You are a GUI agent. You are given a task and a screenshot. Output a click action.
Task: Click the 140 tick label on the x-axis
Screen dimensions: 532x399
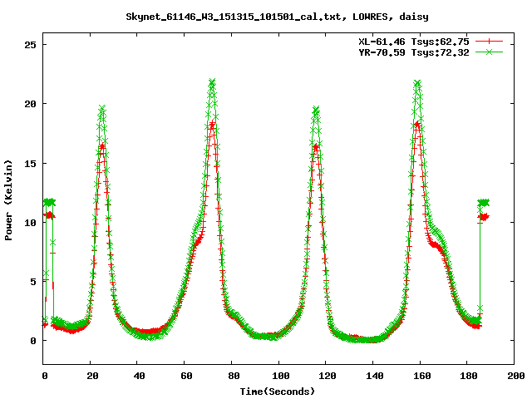coord(373,376)
